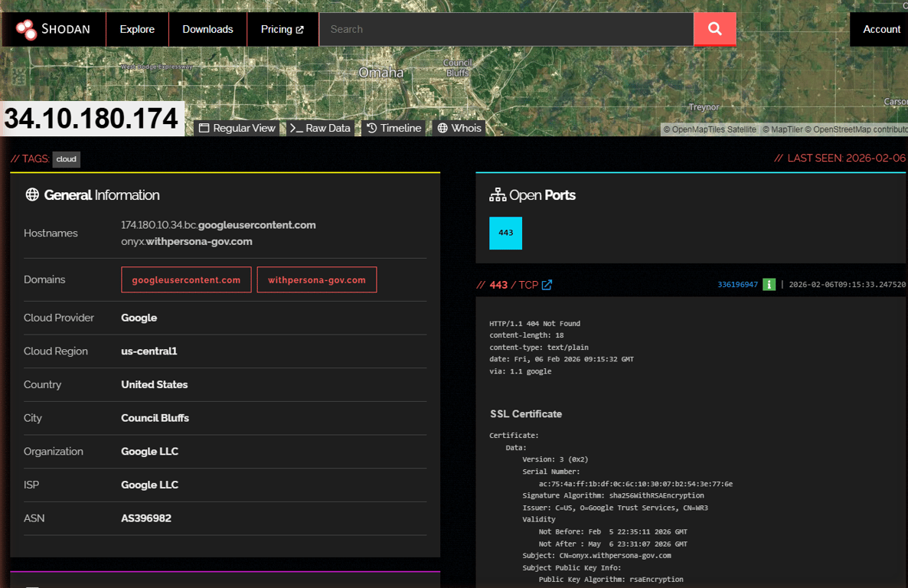Click the green info icon near 336196947

(x=769, y=285)
